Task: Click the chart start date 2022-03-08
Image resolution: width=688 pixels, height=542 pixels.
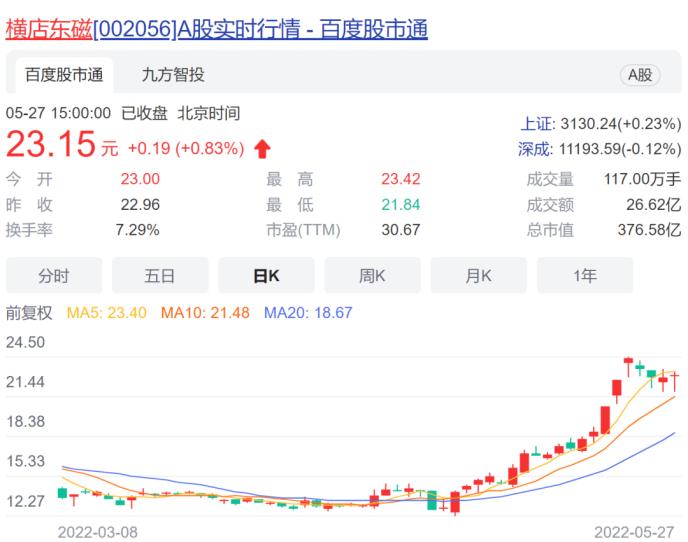Action: coord(98,532)
